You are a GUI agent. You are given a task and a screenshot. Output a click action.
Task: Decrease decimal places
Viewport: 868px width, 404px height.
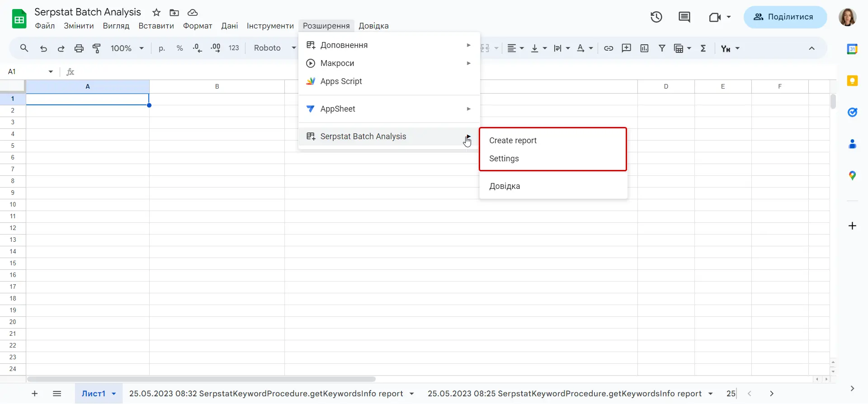pos(198,48)
